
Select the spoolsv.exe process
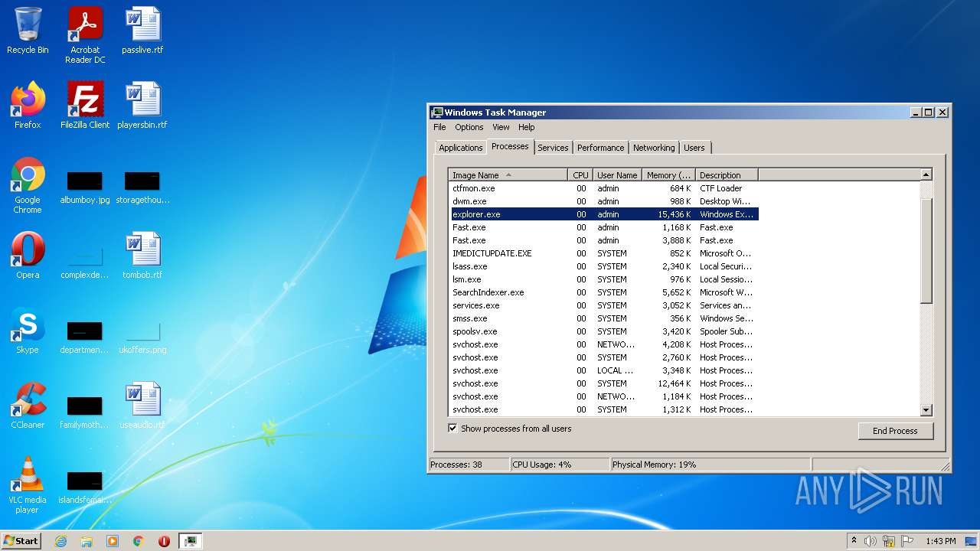[x=604, y=331]
